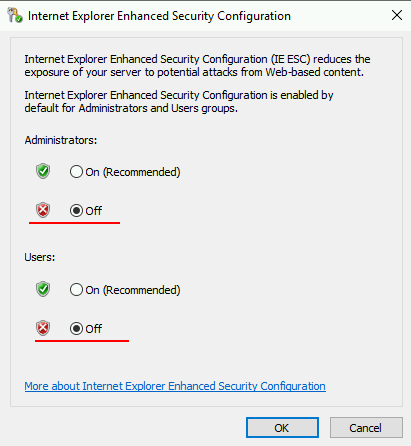This screenshot has height=446, width=411.
Task: Open More about Internet Explorer Enhanced Security link
Action: click(x=175, y=386)
